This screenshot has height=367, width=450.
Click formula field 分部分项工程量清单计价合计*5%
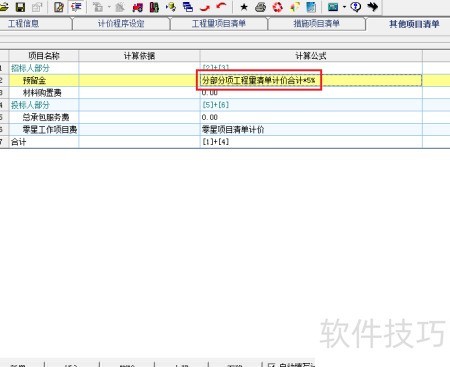coord(311,80)
